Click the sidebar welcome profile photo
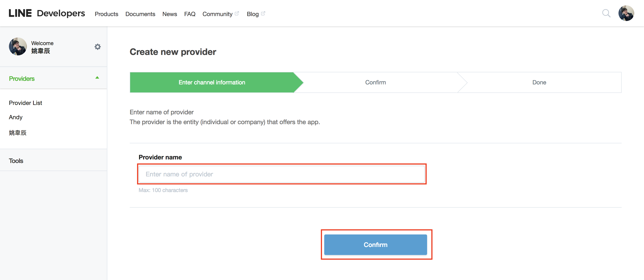This screenshot has height=280, width=644. pos(18,46)
